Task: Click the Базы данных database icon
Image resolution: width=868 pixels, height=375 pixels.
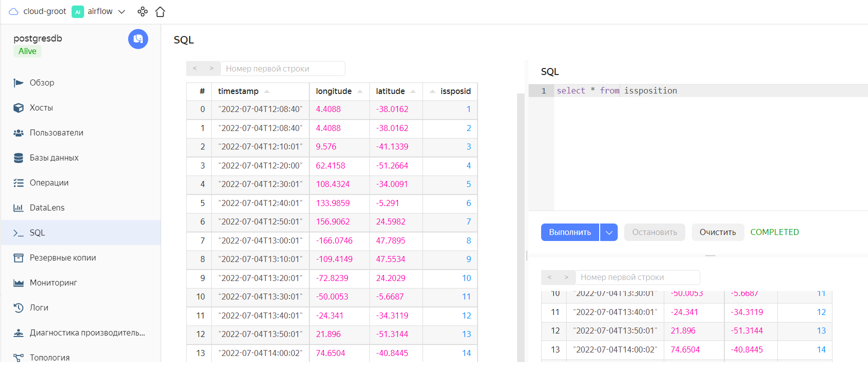Action: tap(19, 157)
